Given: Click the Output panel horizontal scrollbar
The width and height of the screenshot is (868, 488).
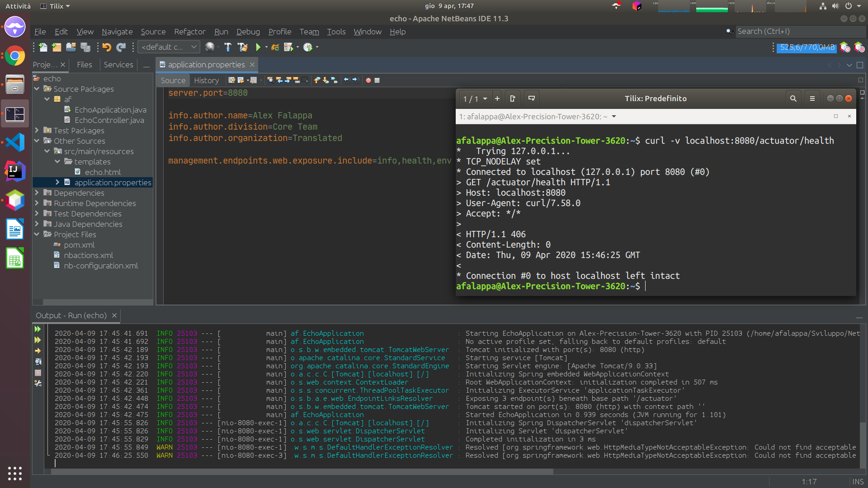Looking at the screenshot, I should 302,471.
